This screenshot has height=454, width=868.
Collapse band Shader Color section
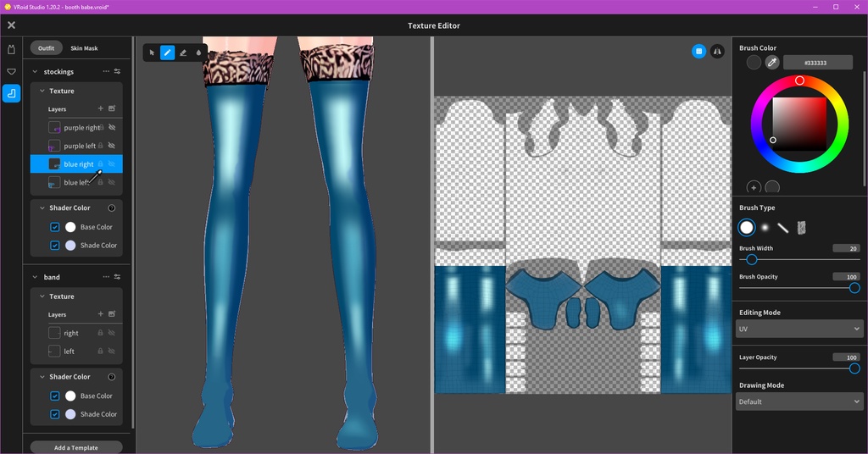[x=42, y=377]
